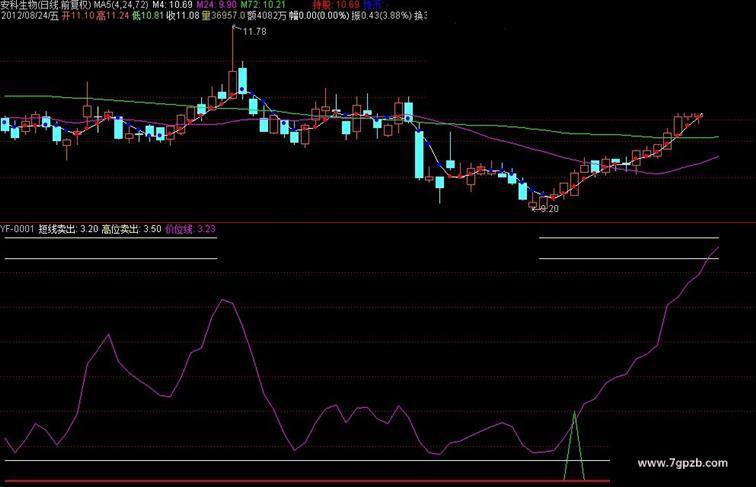Click the 高位卖出: 3.50 label
This screenshot has height=487, width=756.
pyautogui.click(x=131, y=229)
